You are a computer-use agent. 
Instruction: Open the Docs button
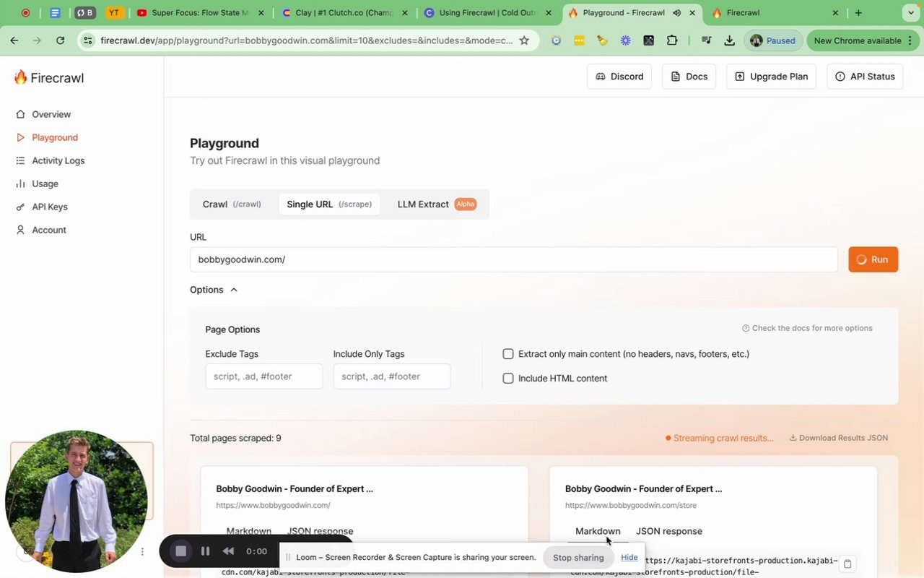point(689,77)
